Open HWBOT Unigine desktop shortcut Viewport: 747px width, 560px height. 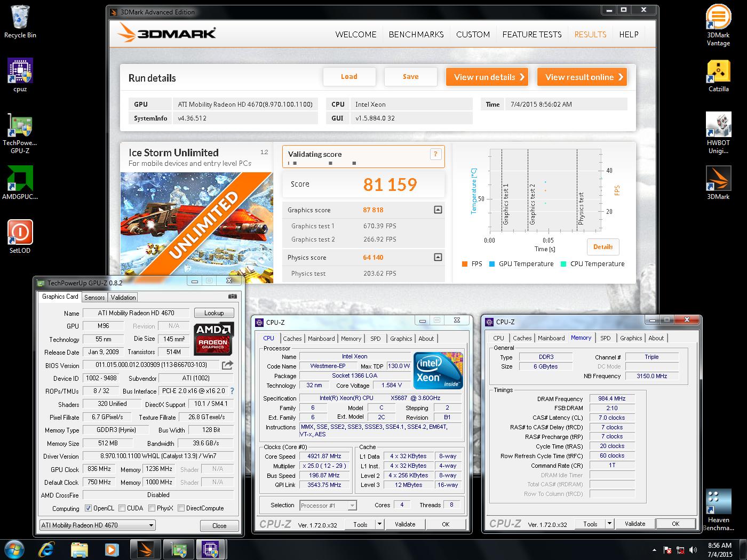(x=718, y=133)
